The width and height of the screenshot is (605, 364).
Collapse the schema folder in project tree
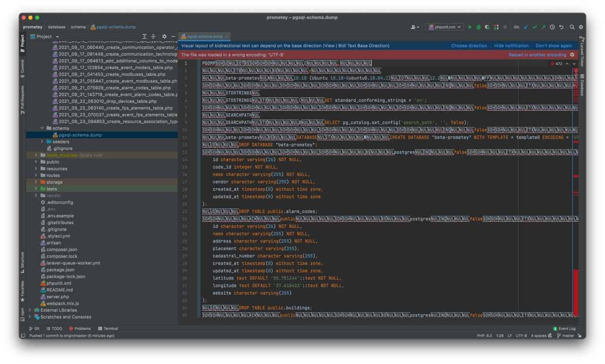click(x=42, y=128)
